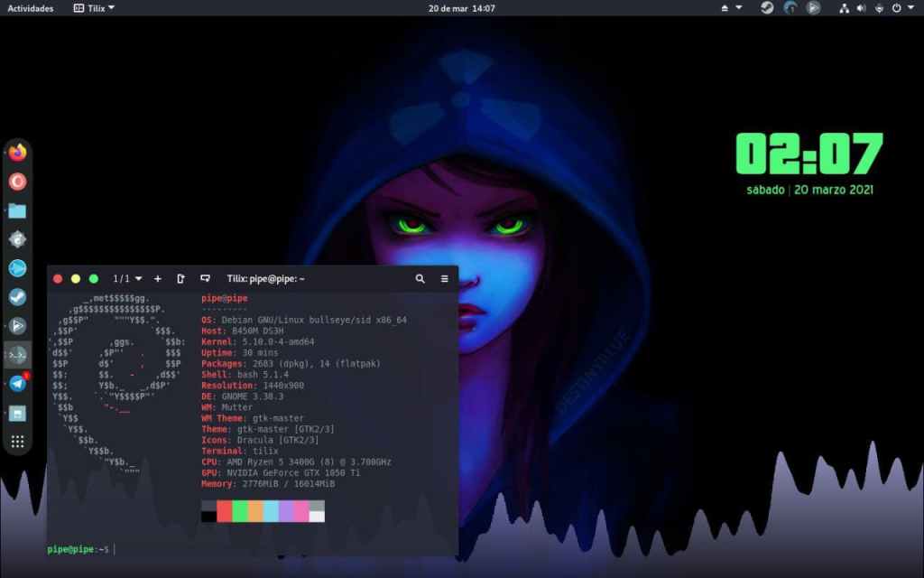Click the red color block in neofetch output

pyautogui.click(x=225, y=511)
